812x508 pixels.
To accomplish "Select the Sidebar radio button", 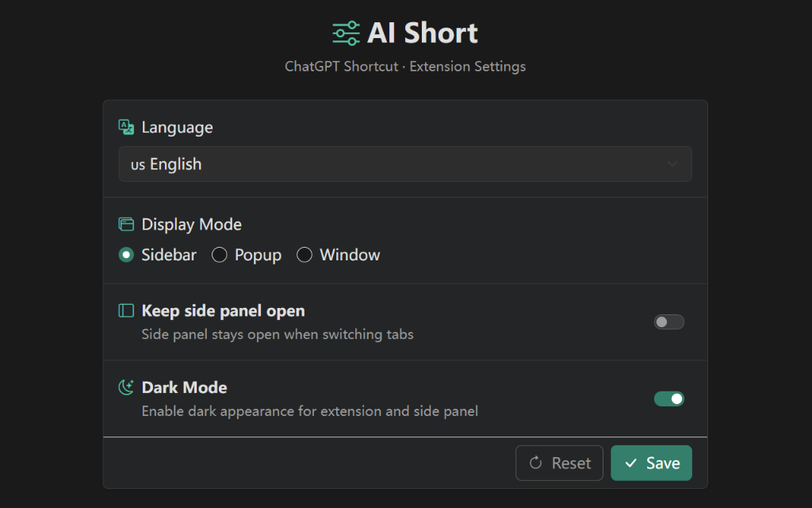I will 126,255.
